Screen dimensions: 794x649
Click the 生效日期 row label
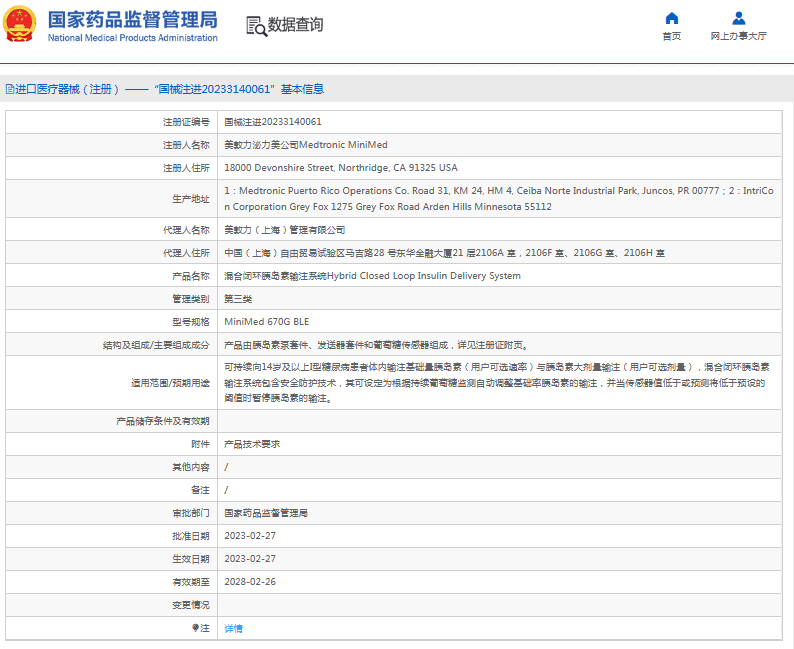(x=190, y=559)
